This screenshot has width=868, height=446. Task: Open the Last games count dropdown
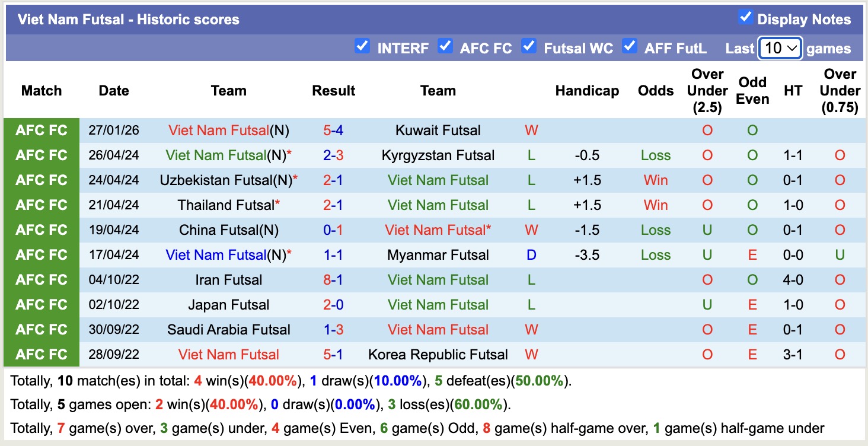tap(780, 48)
